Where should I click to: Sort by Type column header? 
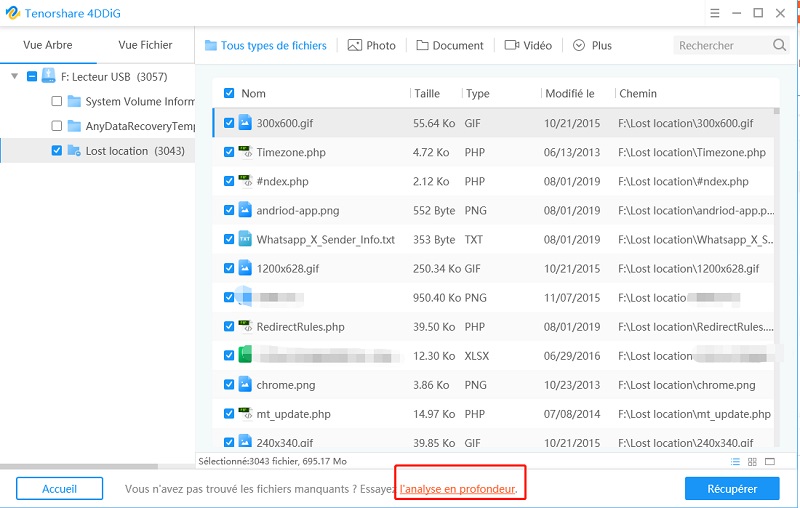click(x=478, y=93)
